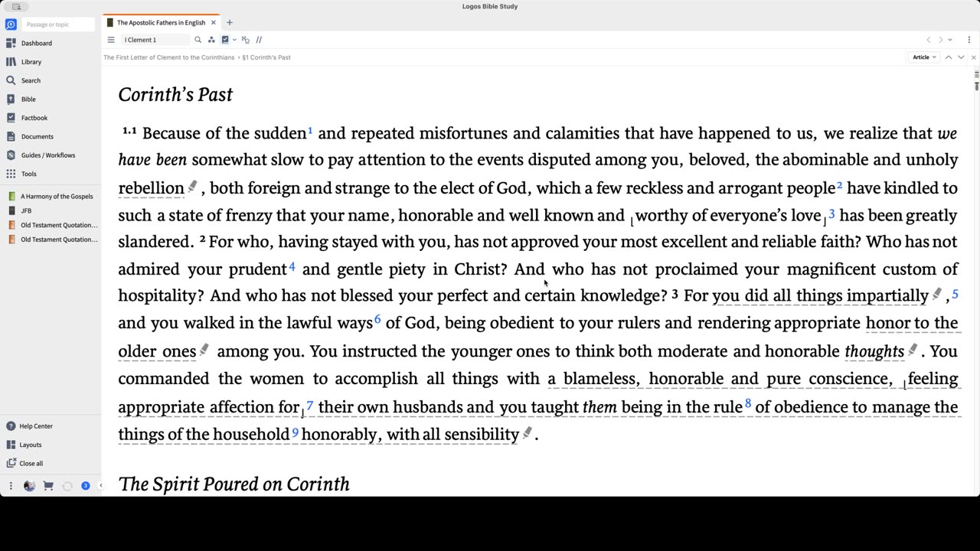This screenshot has width=980, height=551.
Task: Open the resource contents hamburger menu
Action: 111,40
